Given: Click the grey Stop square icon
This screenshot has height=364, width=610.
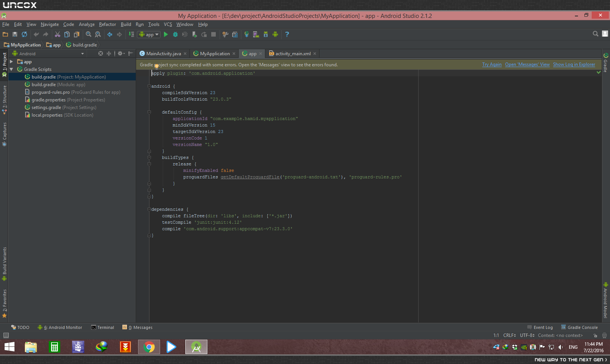Looking at the screenshot, I should pos(213,34).
